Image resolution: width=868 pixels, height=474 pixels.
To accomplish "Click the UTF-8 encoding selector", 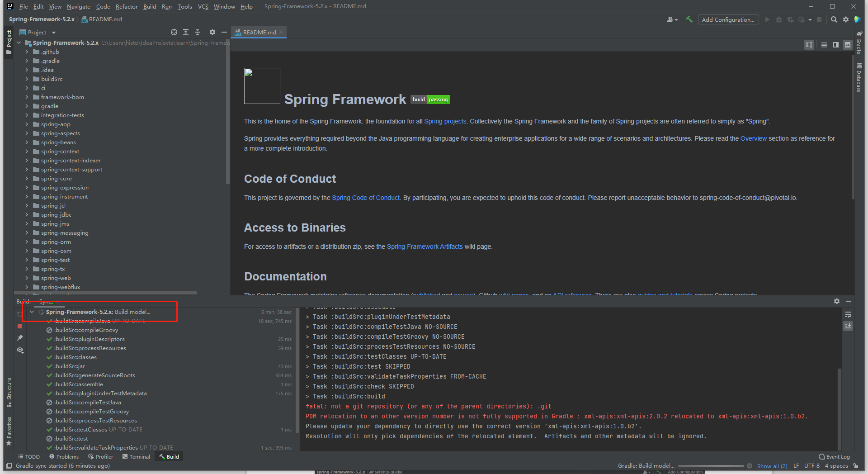I will [811, 466].
